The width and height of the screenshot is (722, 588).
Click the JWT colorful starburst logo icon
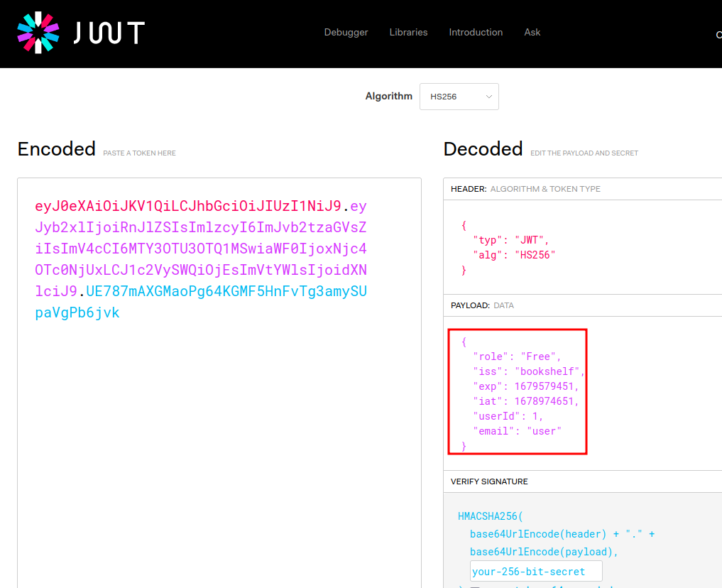[38, 32]
